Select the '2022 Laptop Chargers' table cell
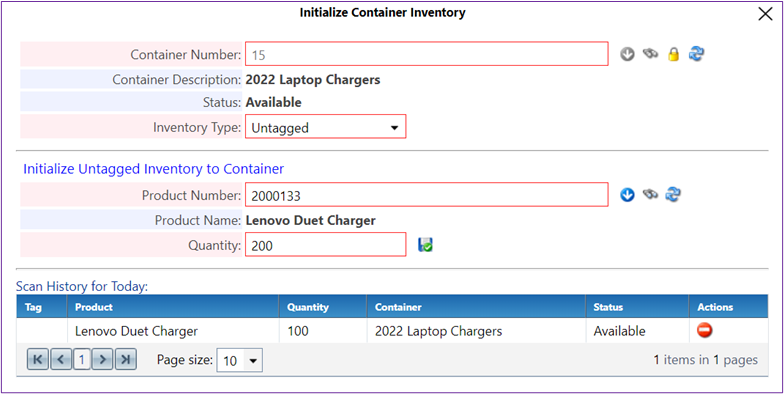Viewport: 784px width, 394px height. point(476,331)
